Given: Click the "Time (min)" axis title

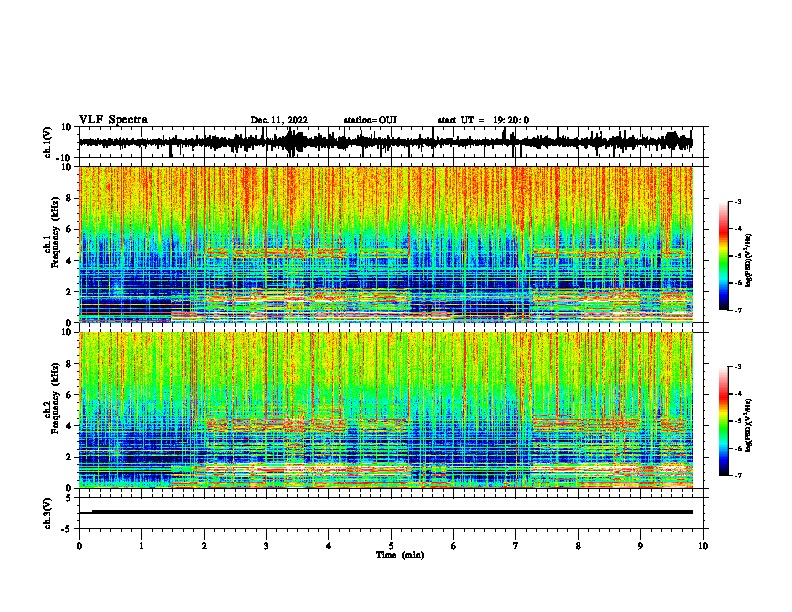Looking at the screenshot, I should pyautogui.click(x=400, y=555).
